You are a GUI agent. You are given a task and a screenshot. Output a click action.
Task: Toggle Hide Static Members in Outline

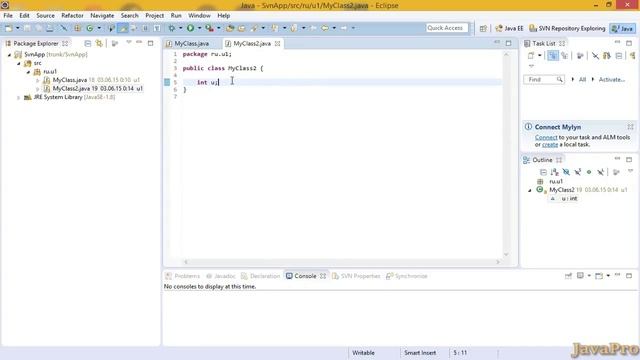pos(578,172)
